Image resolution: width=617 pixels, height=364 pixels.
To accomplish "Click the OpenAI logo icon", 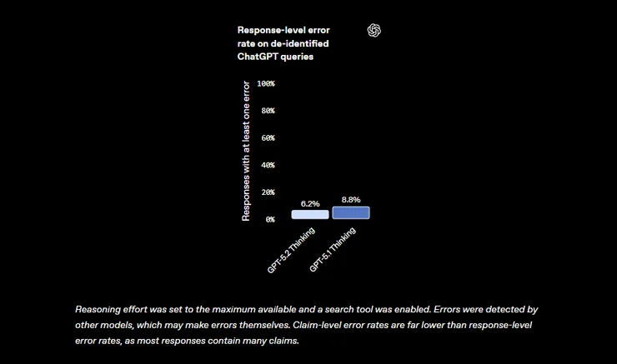I will (374, 30).
